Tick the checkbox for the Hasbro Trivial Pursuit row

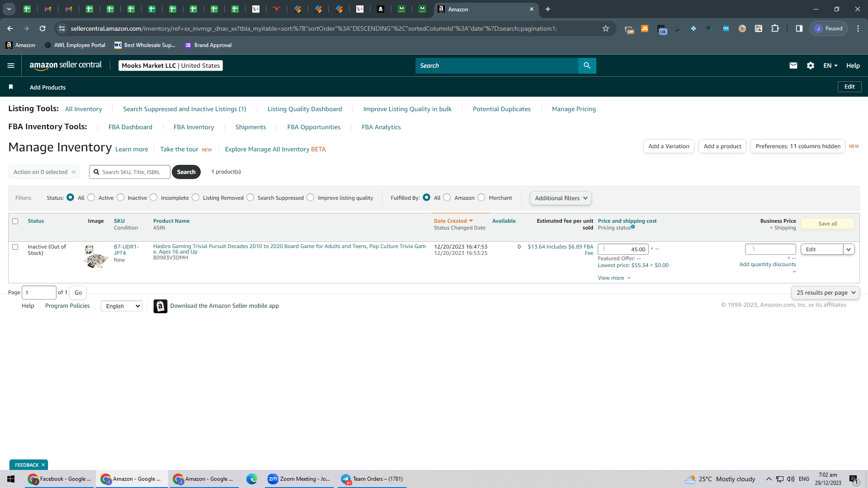point(15,247)
